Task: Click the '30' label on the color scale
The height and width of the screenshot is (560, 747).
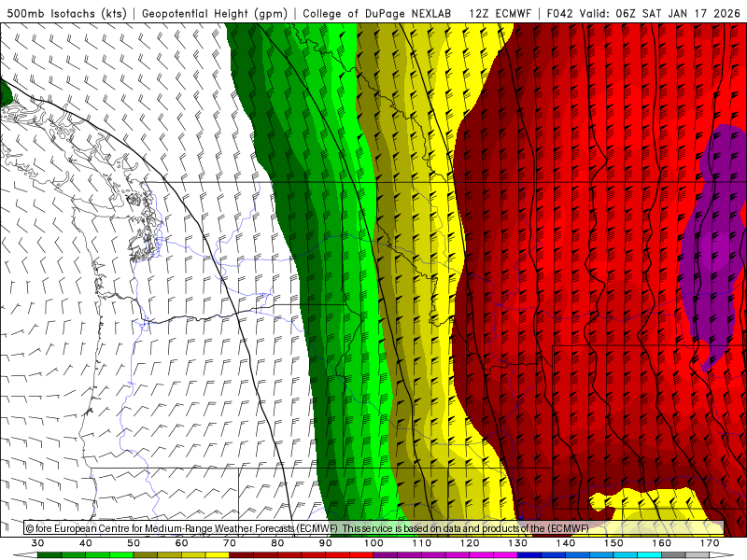Action: [x=37, y=543]
